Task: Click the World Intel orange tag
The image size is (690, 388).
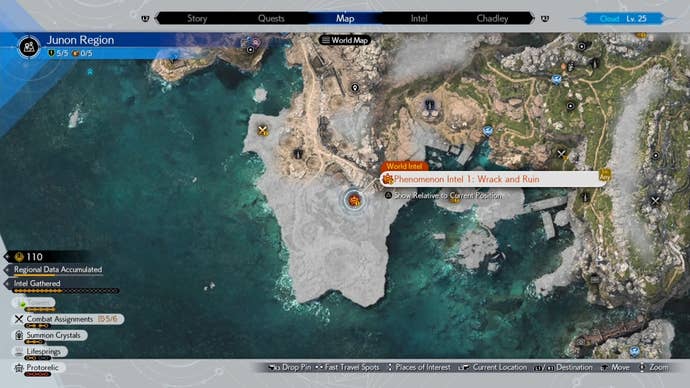Action: coord(404,166)
